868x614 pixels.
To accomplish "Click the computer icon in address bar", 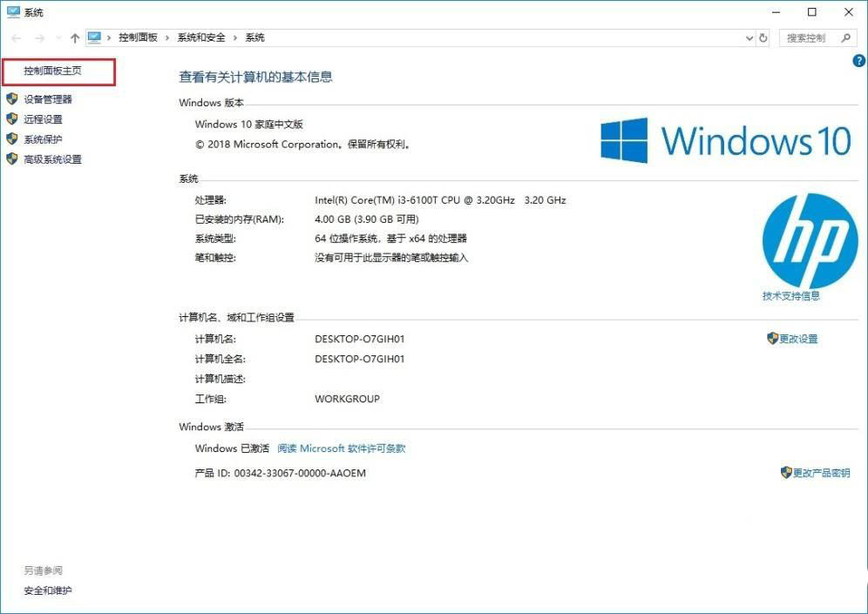I will (94, 37).
